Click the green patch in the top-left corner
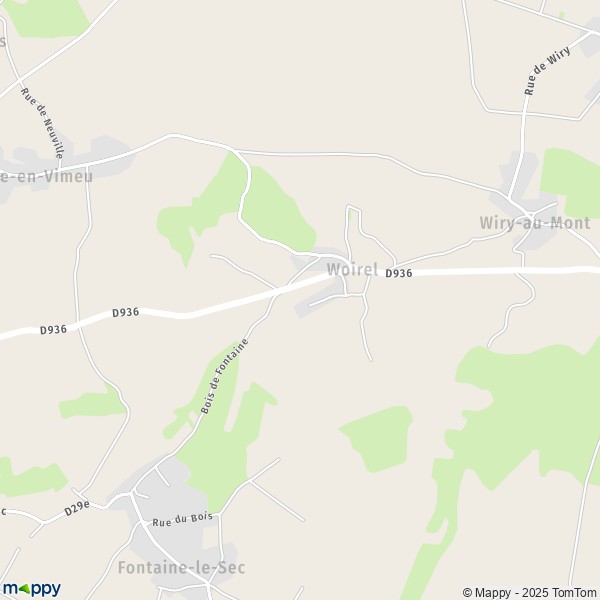The height and width of the screenshot is (600, 600). (48, 17)
